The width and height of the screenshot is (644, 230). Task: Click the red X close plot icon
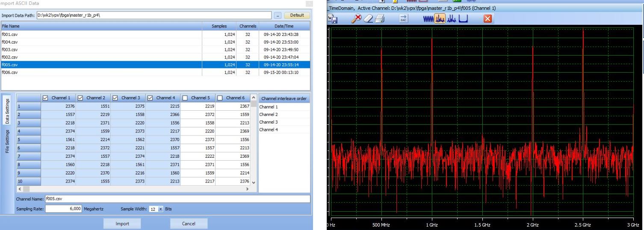pos(487,18)
